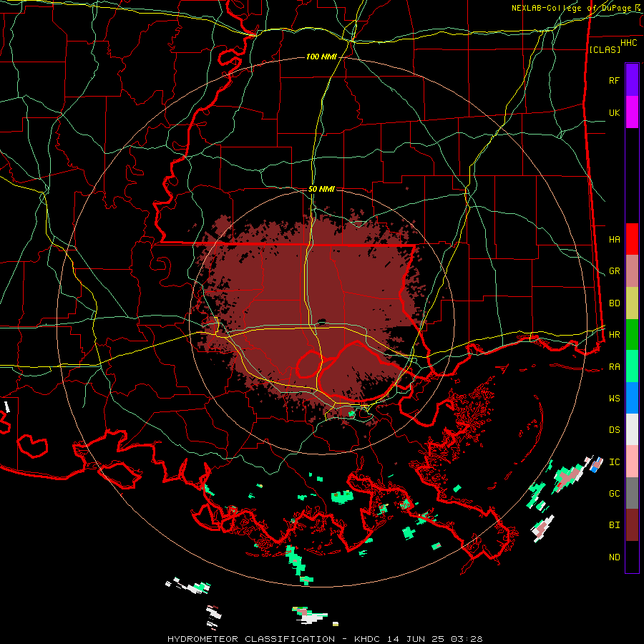Click the 'HR' legend label
The image size is (644, 644).
point(614,334)
